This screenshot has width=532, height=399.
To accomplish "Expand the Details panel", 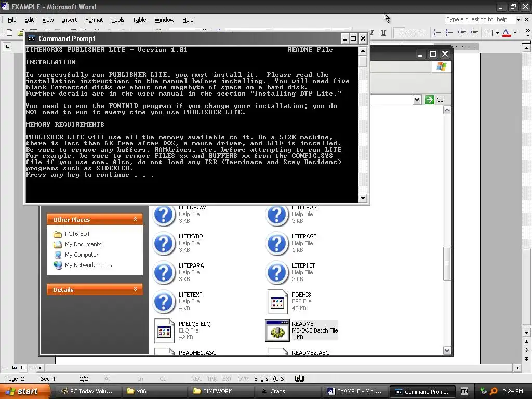I will 136,289.
